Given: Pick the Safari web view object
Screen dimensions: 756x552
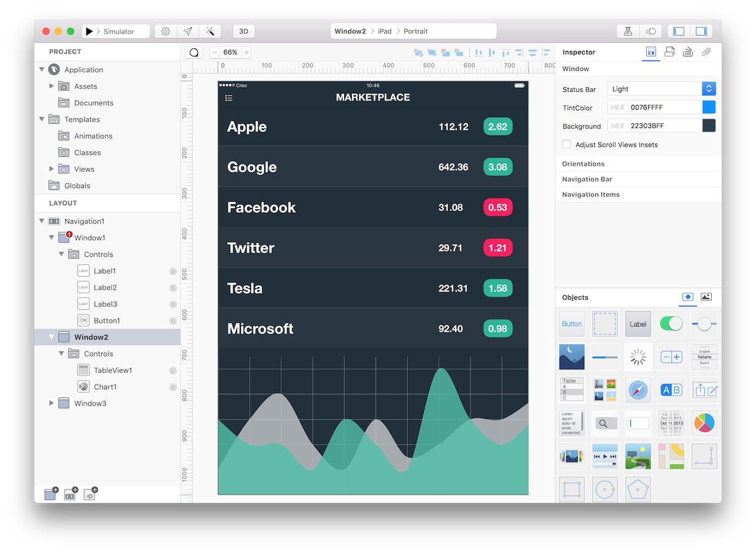Looking at the screenshot, I should [638, 389].
